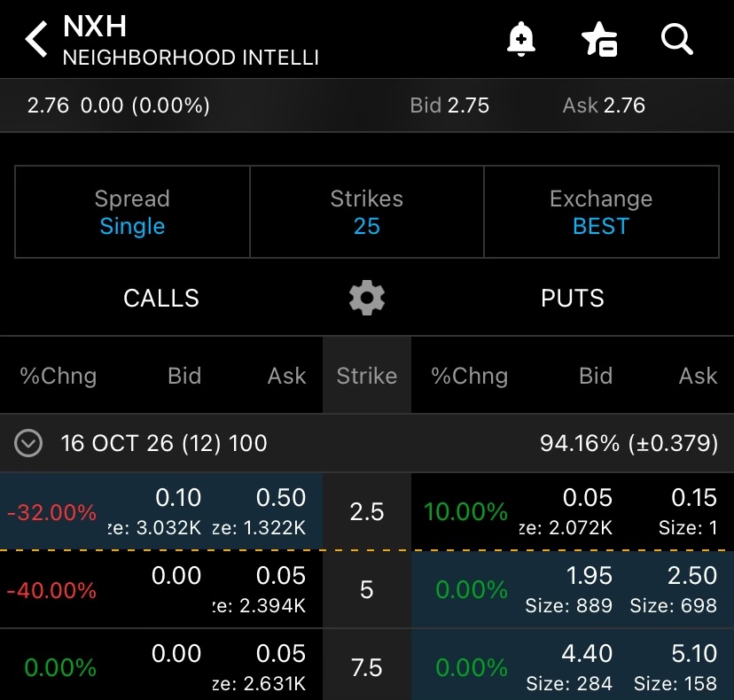Tap the CALLS heading
Image resolution: width=734 pixels, height=700 pixels.
tap(161, 298)
